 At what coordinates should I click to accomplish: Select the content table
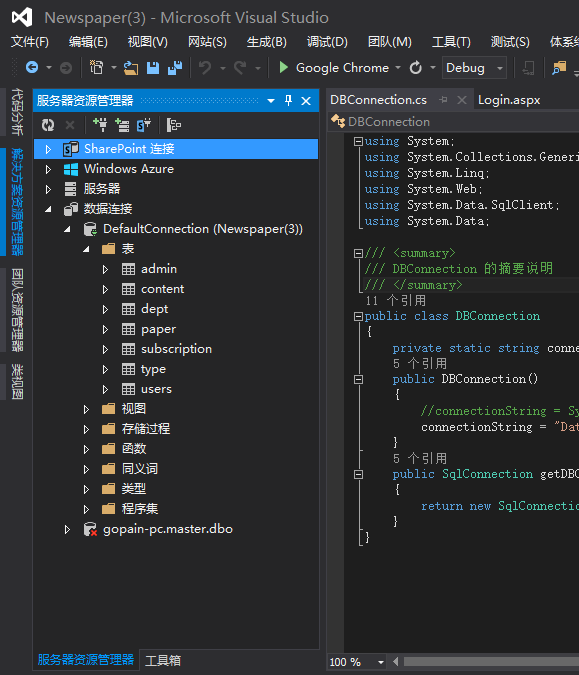162,289
